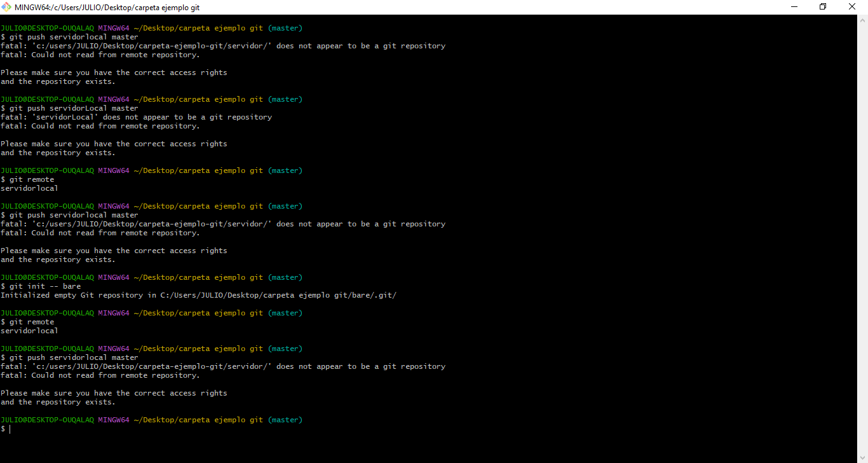Viewport: 868px width, 463px height.
Task: Open the Git Bash window icon menu
Action: pyautogui.click(x=7, y=7)
